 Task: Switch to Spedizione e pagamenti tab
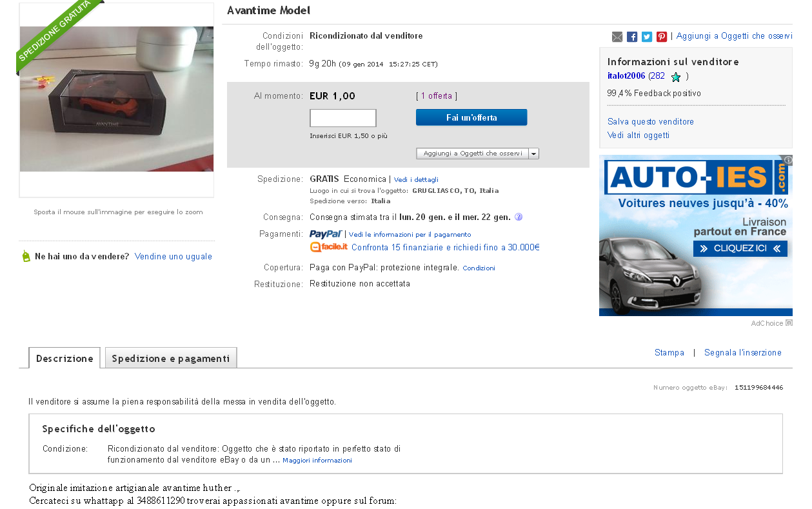click(x=171, y=358)
